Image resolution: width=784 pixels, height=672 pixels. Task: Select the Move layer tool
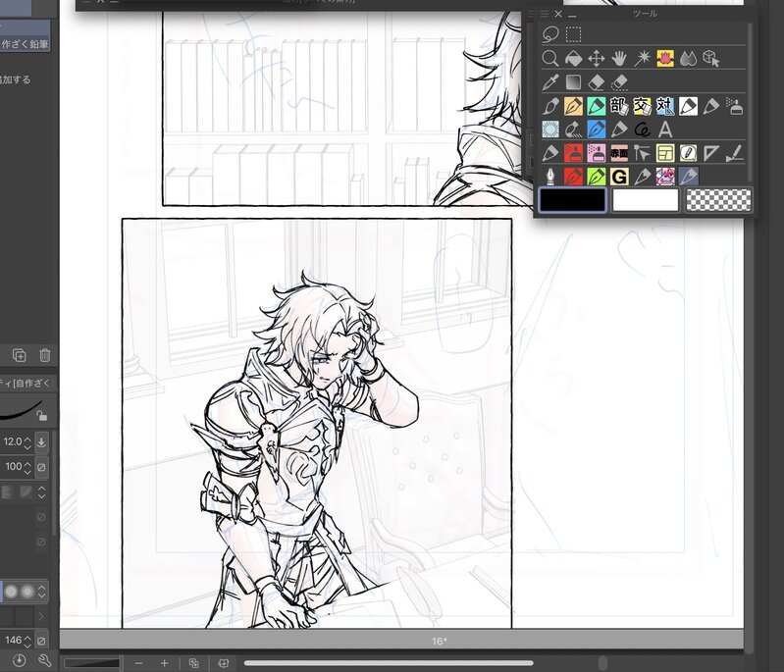tap(596, 59)
